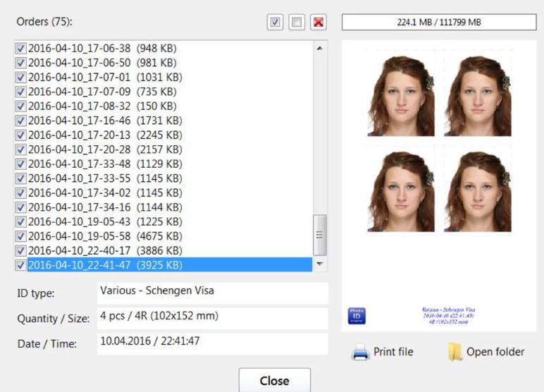The width and height of the screenshot is (544, 392).
Task: Select order text 2016-04-10_17-34-02 (1145 KB)
Action: pos(105,192)
